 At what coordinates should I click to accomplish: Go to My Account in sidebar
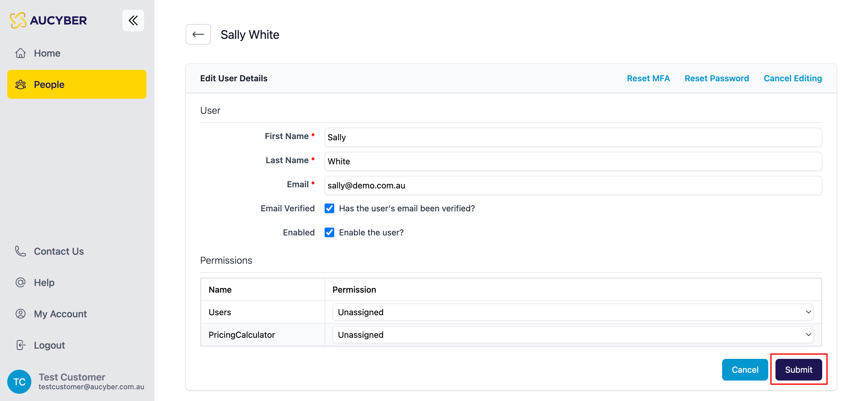60,313
